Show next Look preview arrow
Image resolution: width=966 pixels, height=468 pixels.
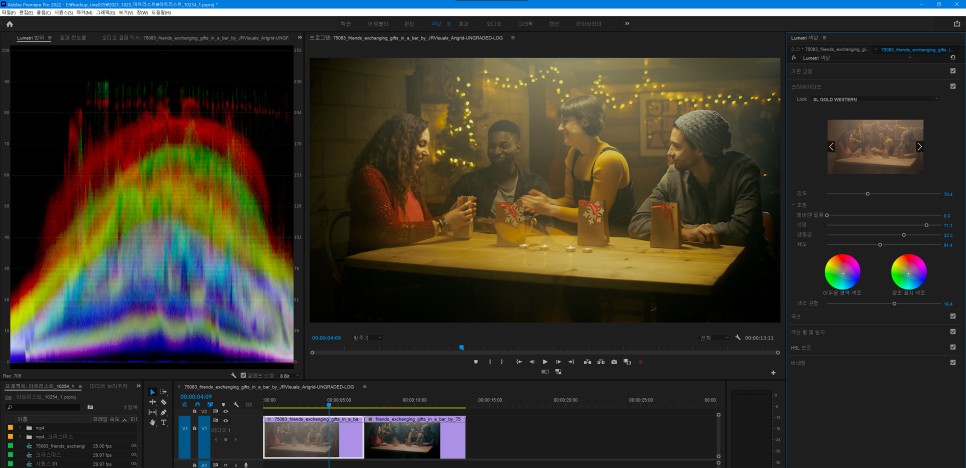tap(919, 147)
